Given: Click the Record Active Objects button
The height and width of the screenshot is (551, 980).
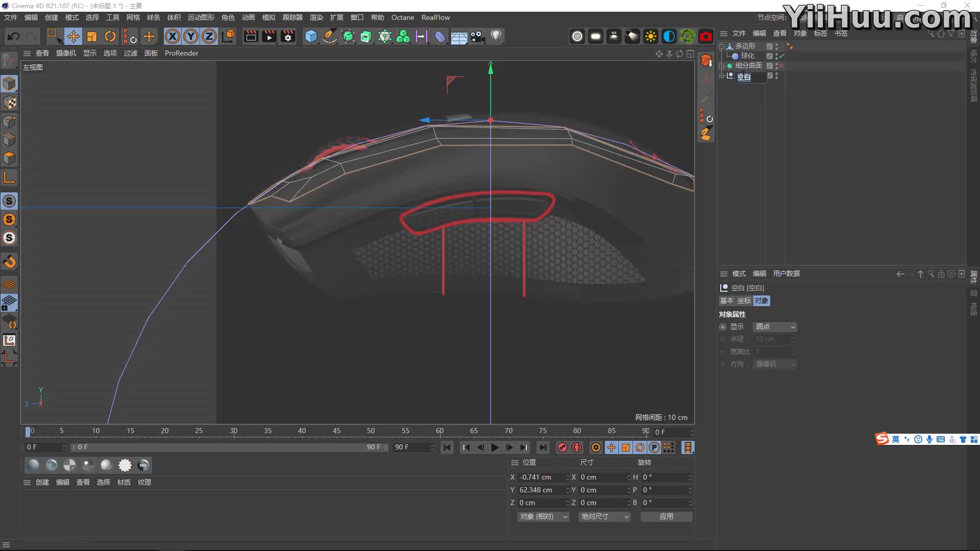Looking at the screenshot, I should pyautogui.click(x=562, y=447).
